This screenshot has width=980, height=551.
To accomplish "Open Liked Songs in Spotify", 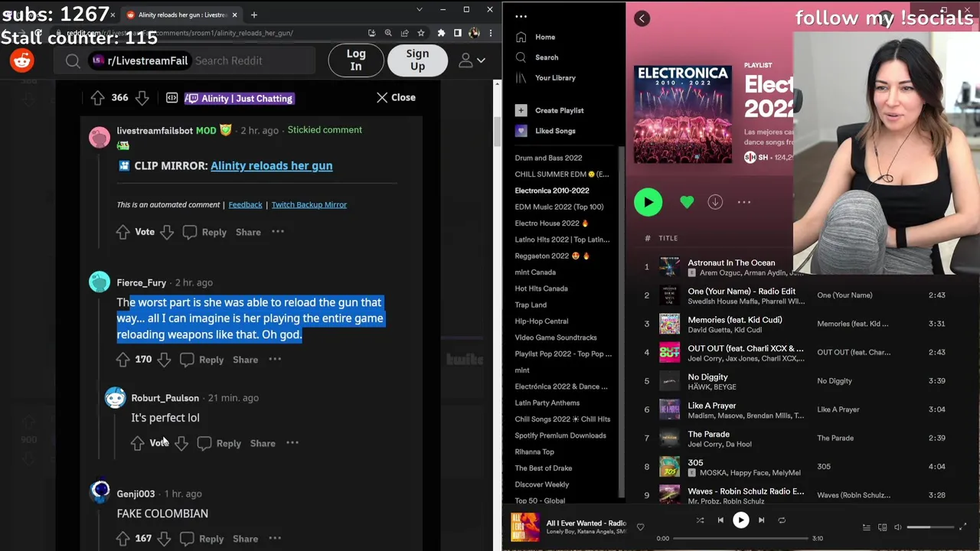I will pyautogui.click(x=545, y=131).
